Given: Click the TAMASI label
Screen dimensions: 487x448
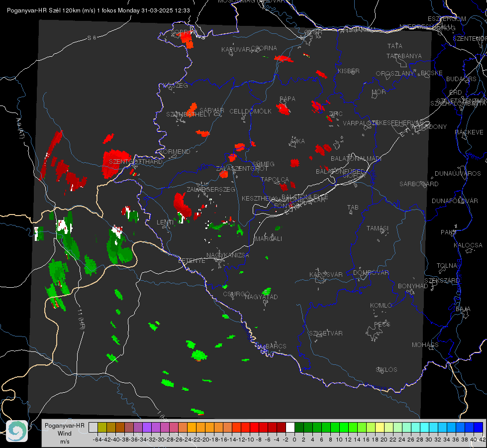Looking at the screenshot, I should pyautogui.click(x=378, y=228).
